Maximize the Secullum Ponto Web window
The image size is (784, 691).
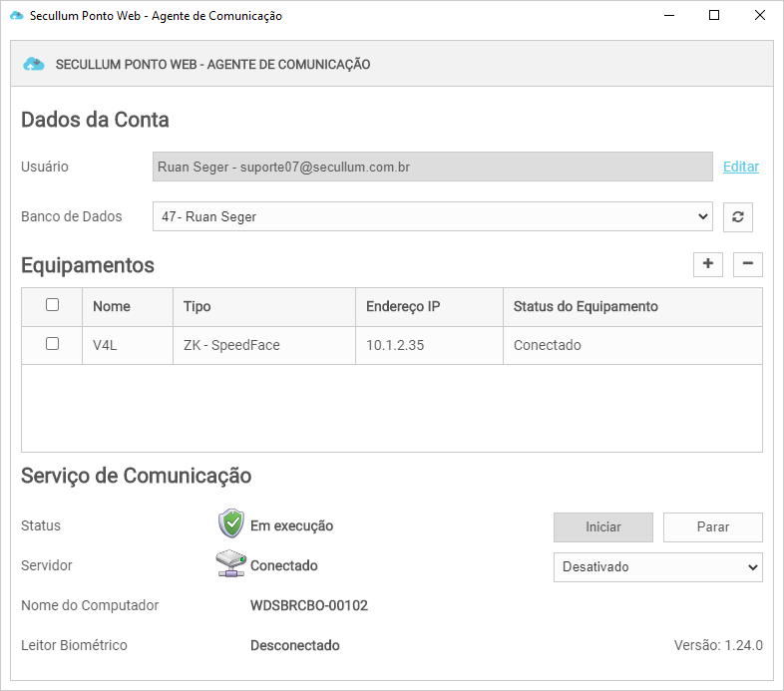click(x=714, y=16)
